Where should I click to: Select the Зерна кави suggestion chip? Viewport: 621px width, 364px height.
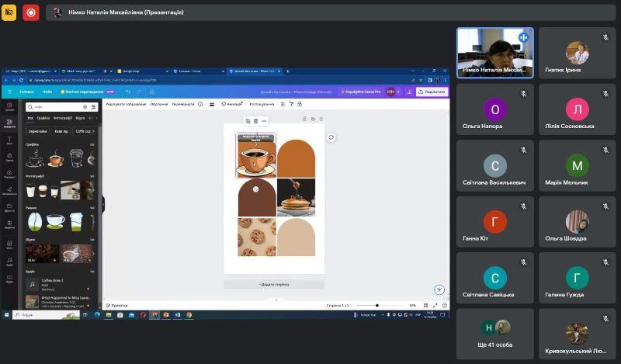(x=37, y=131)
